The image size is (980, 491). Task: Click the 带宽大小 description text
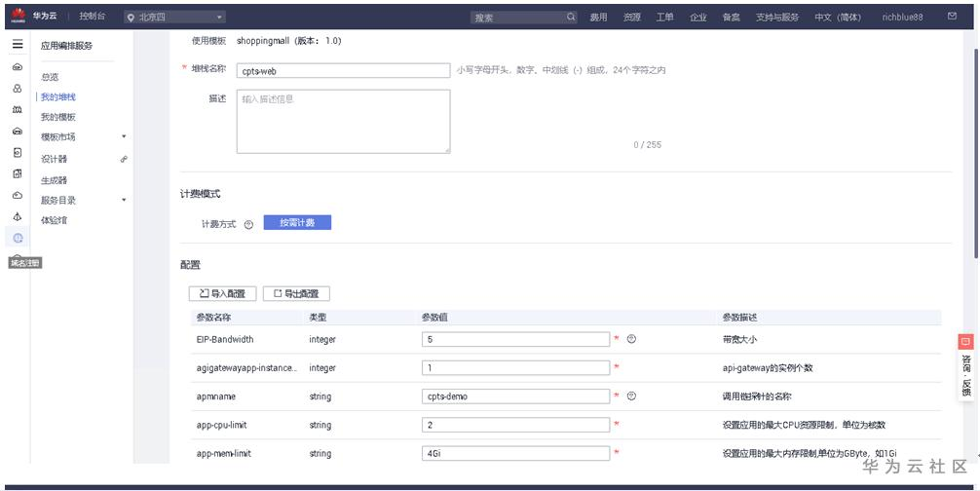coord(739,339)
